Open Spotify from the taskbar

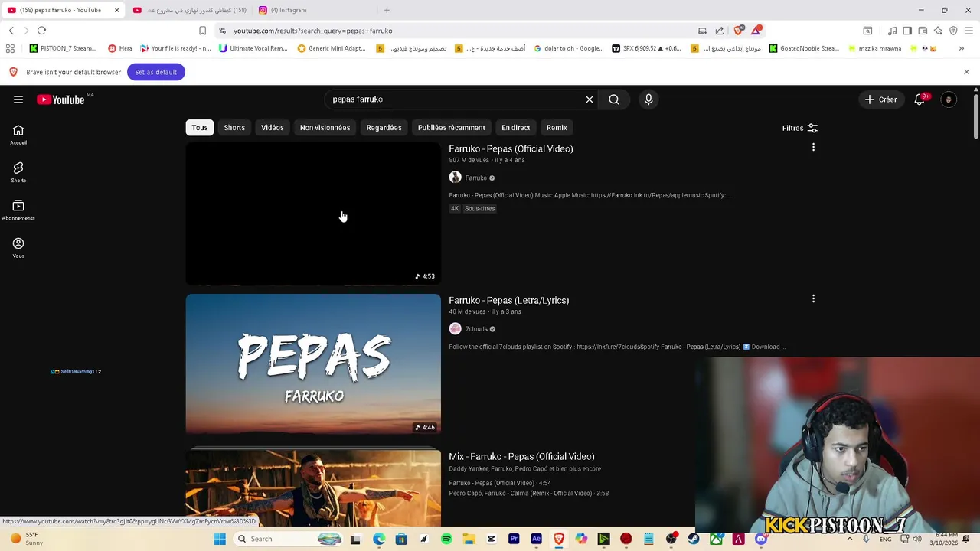point(446,539)
